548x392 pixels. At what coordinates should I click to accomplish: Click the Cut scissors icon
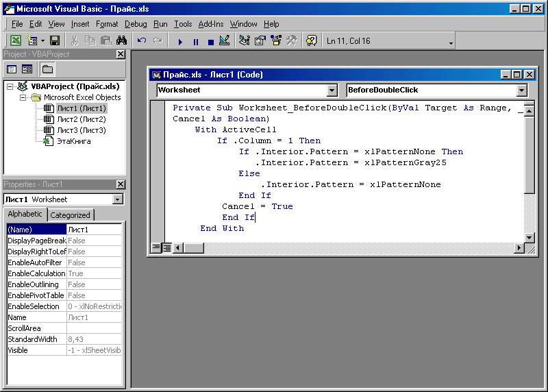pos(74,40)
